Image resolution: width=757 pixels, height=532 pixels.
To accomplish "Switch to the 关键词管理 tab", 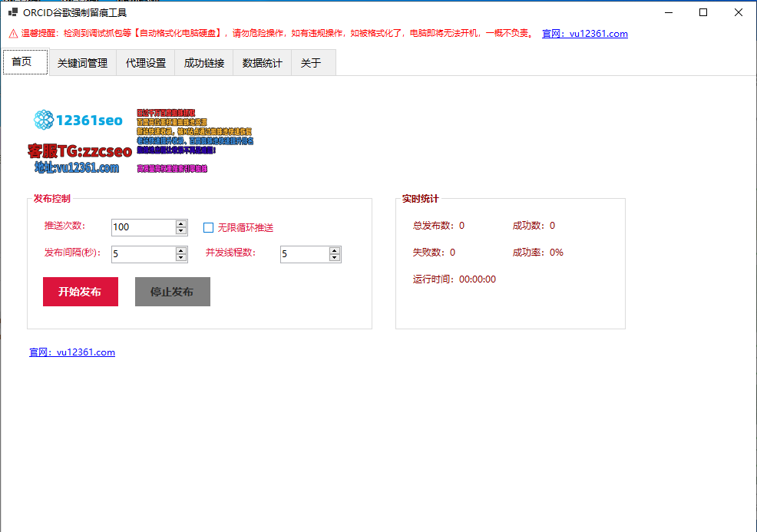I will 82,63.
